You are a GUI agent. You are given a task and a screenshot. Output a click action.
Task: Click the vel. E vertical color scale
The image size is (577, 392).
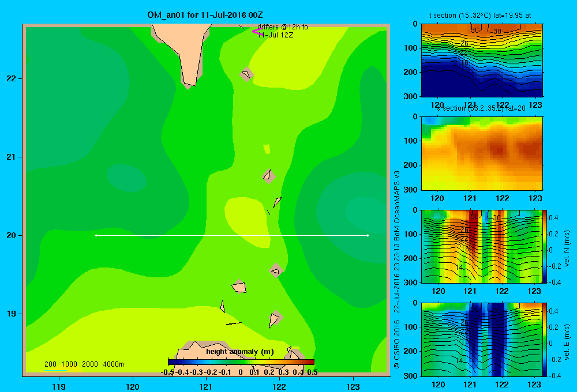coord(545,340)
